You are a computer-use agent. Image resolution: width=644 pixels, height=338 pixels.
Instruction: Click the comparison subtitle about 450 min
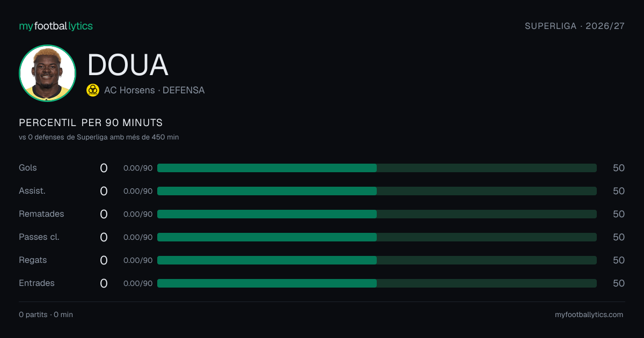[x=99, y=137]
